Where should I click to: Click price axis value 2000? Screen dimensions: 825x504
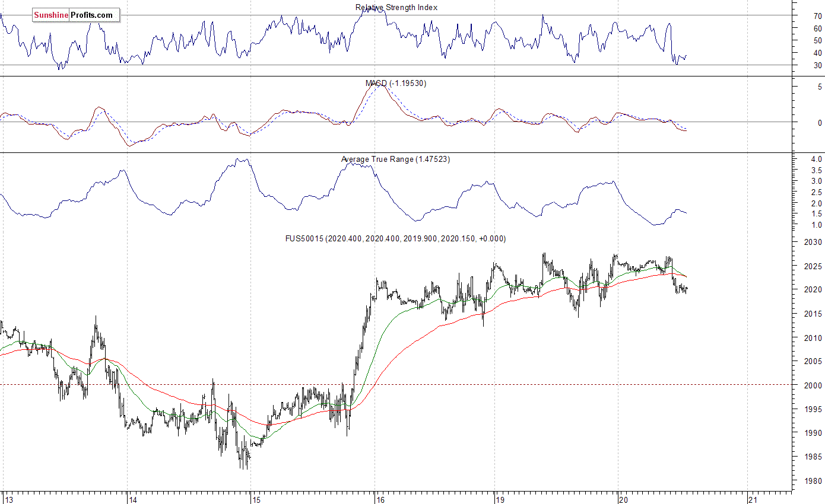[x=814, y=385]
